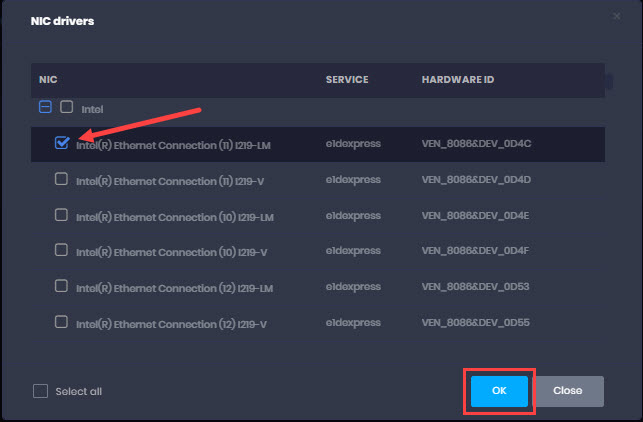
Task: Click the SERVICE column header
Action: coord(347,78)
